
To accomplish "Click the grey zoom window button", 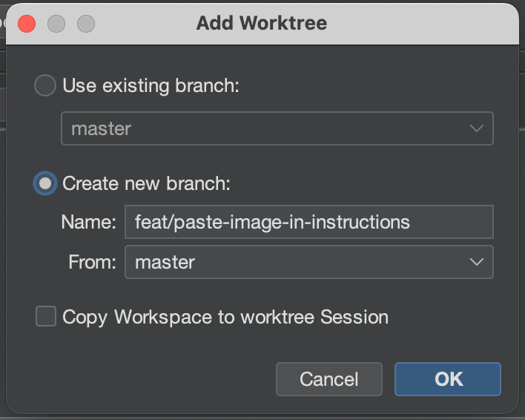I will point(86,23).
